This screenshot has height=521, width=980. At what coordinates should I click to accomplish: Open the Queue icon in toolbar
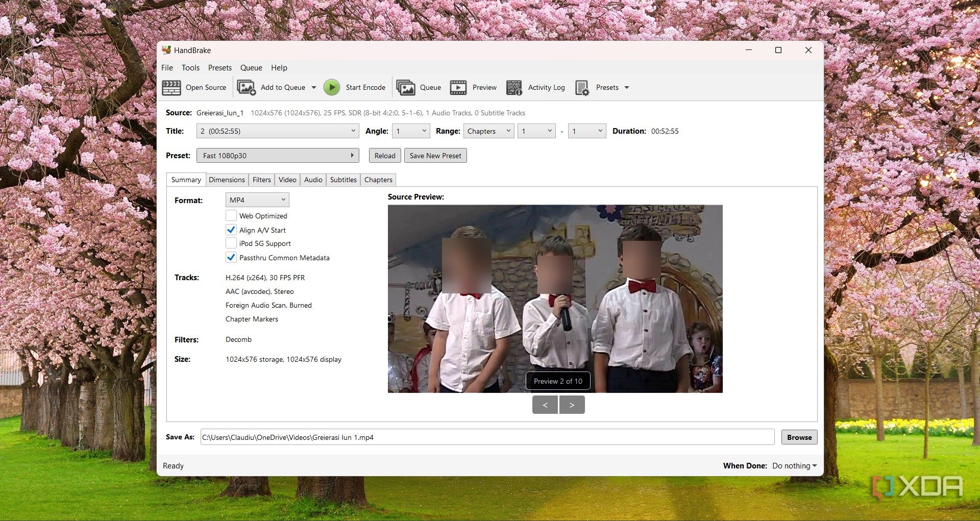pos(406,88)
